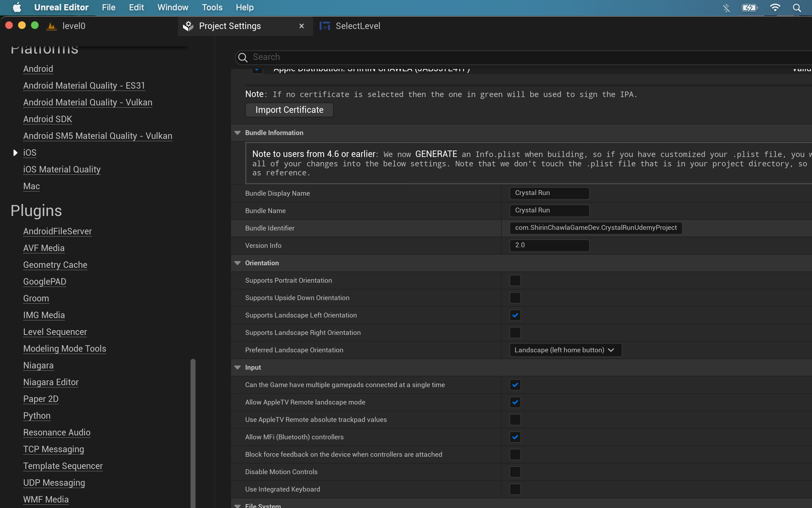Click the Bluetooth status icon in menu bar
Viewport: 812px width, 508px height.
(x=726, y=7)
